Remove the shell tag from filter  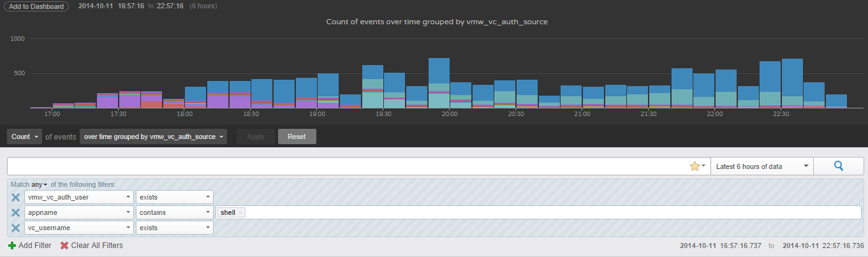click(240, 213)
